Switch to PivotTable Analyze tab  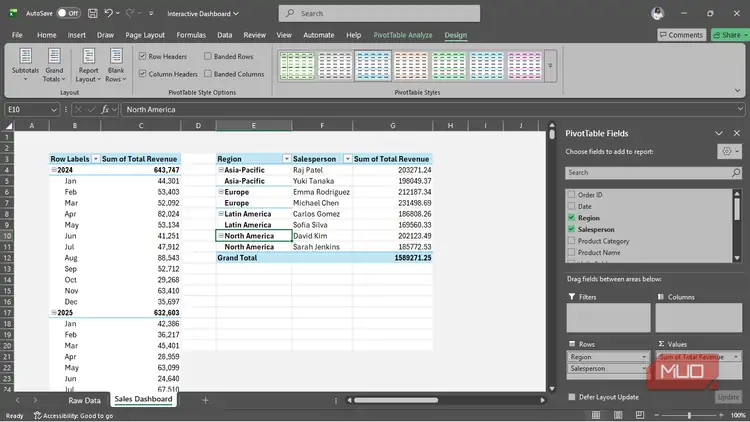(403, 35)
